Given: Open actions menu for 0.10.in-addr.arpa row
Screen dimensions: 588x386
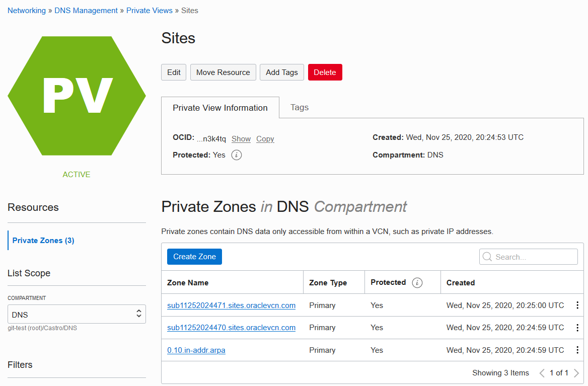Looking at the screenshot, I should tap(577, 350).
